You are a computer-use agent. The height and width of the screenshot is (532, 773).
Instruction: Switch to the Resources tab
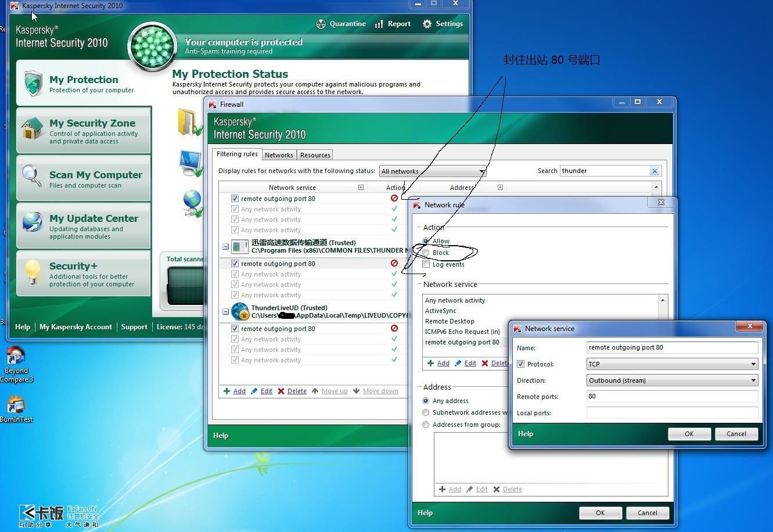tap(315, 155)
